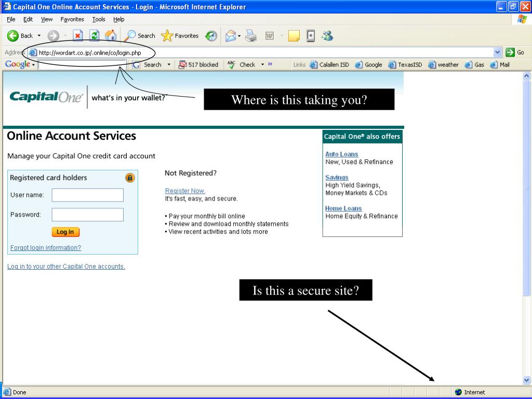Go to Home page icon
This screenshot has width=532, height=399.
(x=111, y=36)
